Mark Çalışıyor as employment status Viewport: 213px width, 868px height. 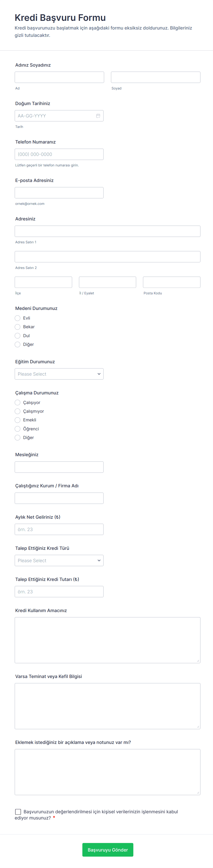point(18,402)
